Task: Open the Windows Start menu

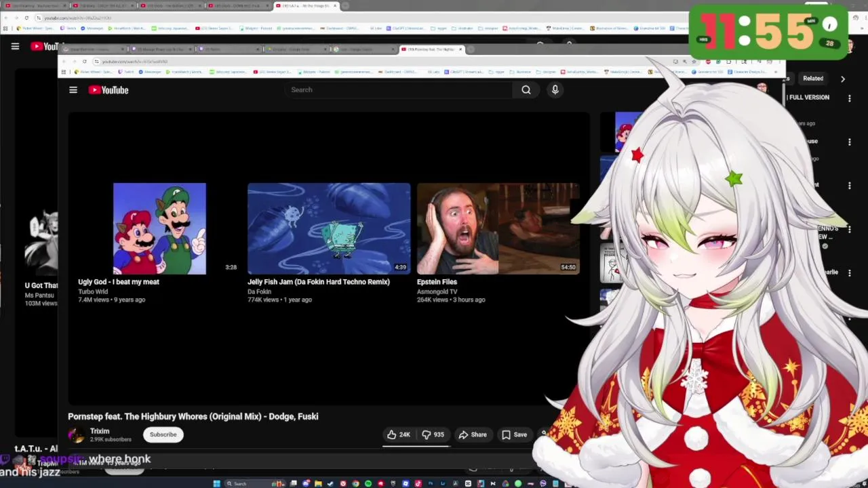Action: (217, 483)
